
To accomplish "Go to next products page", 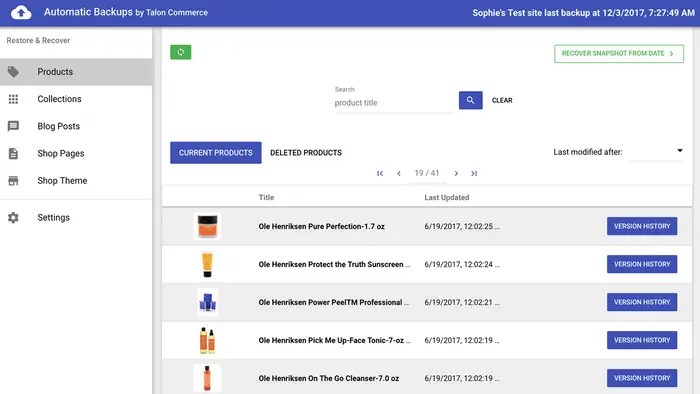I will point(456,173).
